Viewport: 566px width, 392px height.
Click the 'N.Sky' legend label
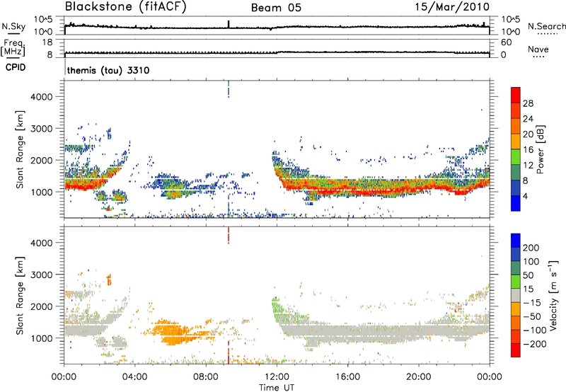click(13, 26)
